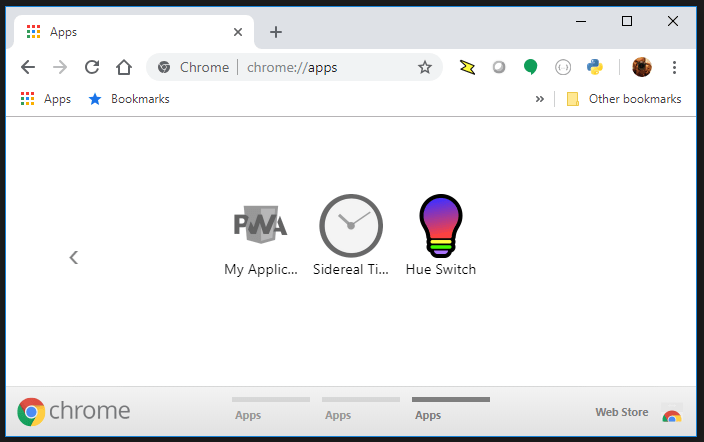The height and width of the screenshot is (442, 704).
Task: Reload the current page
Action: tap(92, 67)
